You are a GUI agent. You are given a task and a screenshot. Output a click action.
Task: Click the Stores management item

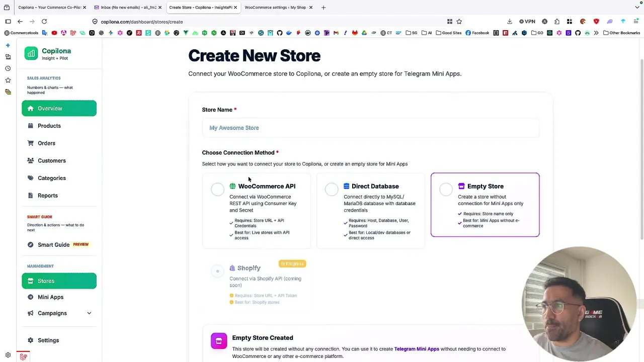click(x=59, y=281)
